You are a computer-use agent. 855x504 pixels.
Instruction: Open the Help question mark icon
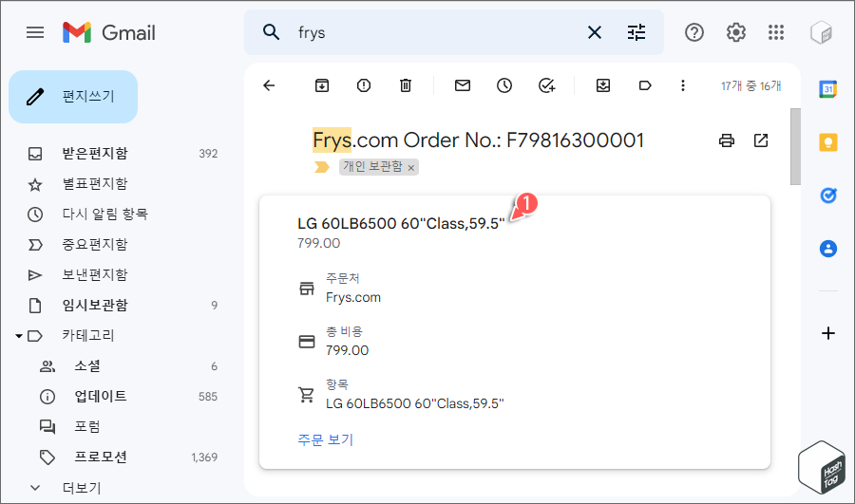694,32
